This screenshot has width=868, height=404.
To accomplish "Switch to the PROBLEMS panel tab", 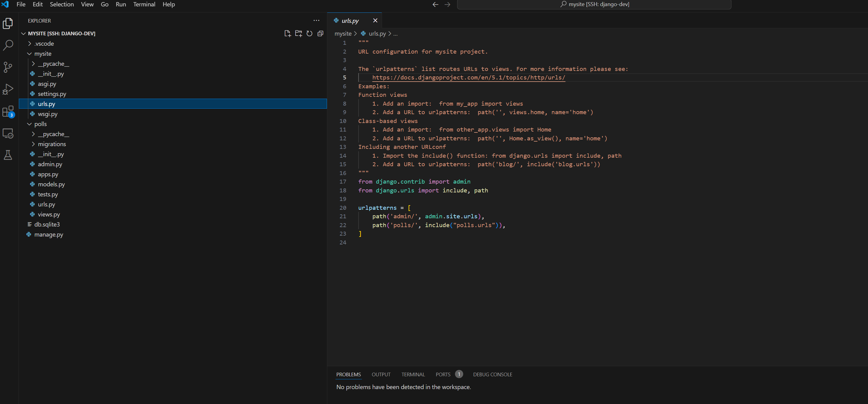I will (349, 374).
